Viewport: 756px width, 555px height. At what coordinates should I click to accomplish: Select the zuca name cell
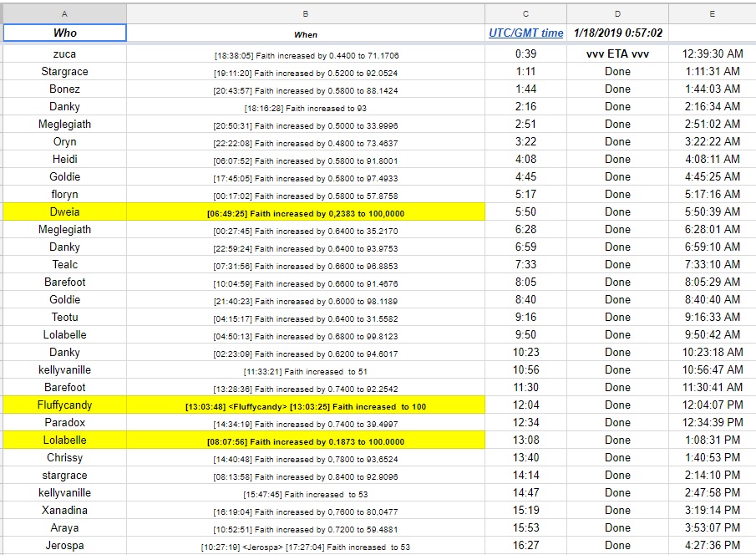(x=64, y=54)
